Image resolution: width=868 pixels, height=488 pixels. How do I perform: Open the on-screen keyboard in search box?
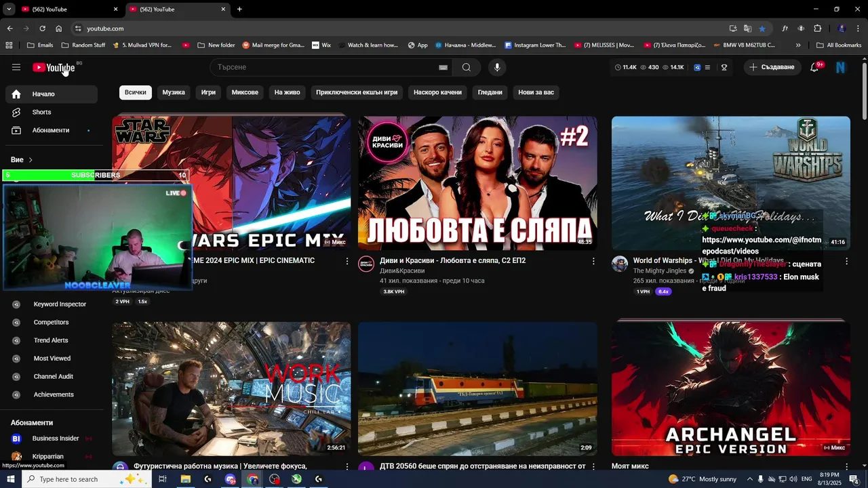coord(443,67)
